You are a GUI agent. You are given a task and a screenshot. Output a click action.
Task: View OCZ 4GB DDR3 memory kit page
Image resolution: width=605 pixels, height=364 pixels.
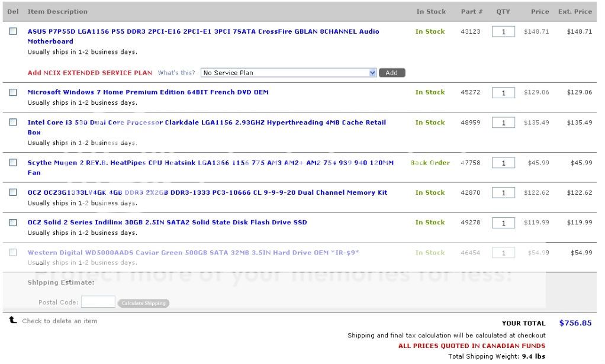[x=207, y=192]
